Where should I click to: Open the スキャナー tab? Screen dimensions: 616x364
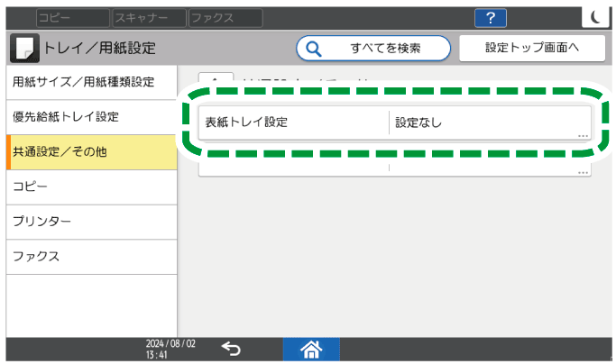click(x=150, y=18)
